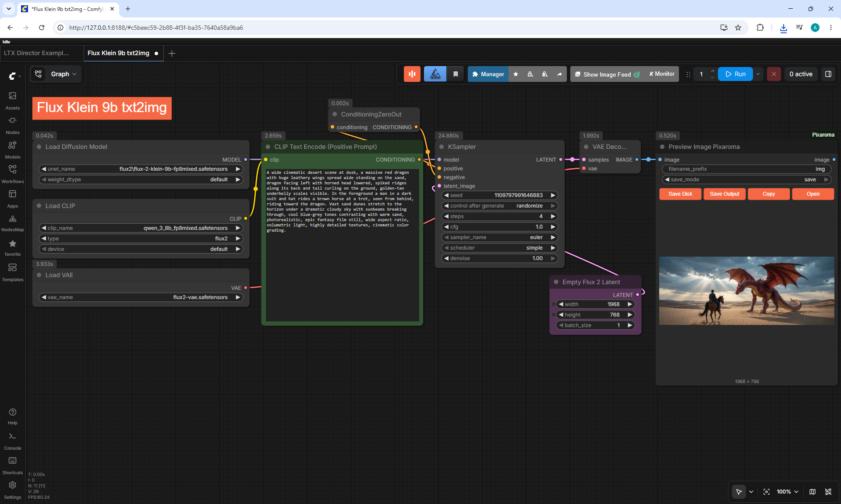The width and height of the screenshot is (841, 504).
Task: Click the star icon next to Manager
Action: [x=516, y=74]
